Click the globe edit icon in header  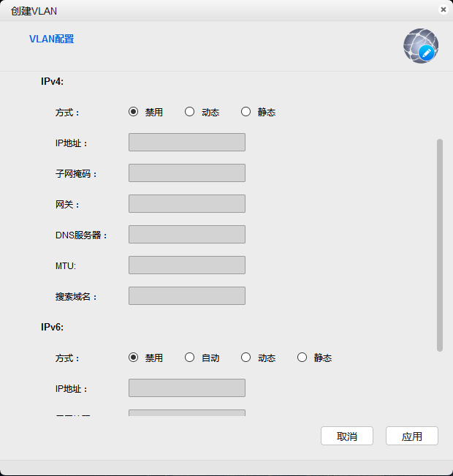(420, 45)
